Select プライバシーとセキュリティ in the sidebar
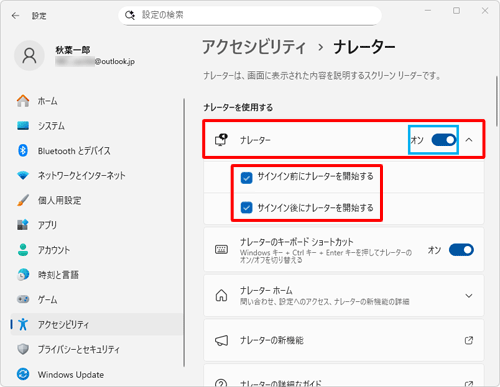 [x=97, y=349]
